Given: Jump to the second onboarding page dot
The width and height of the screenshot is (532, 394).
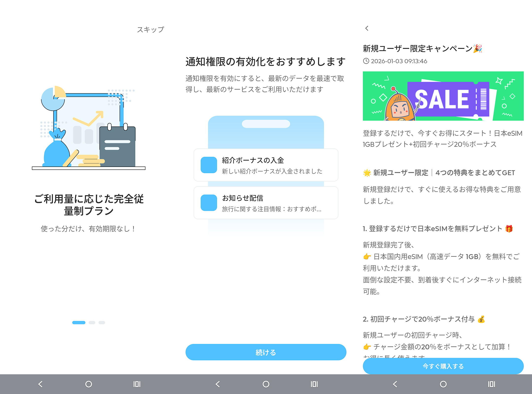Looking at the screenshot, I should [92, 323].
